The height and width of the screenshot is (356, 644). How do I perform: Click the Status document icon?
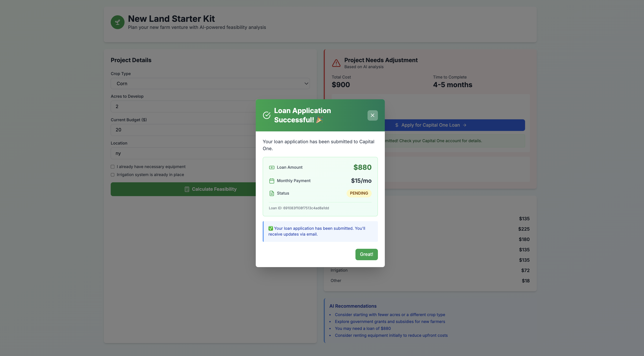click(271, 193)
